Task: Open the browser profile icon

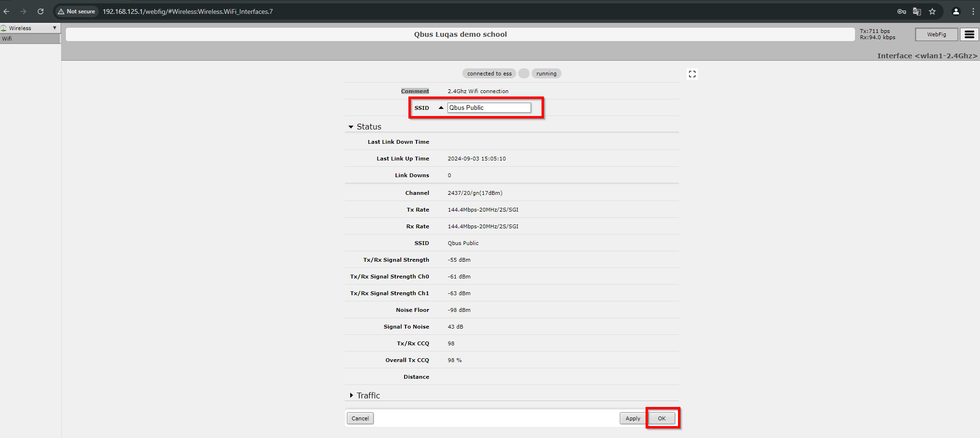Action: (x=956, y=11)
